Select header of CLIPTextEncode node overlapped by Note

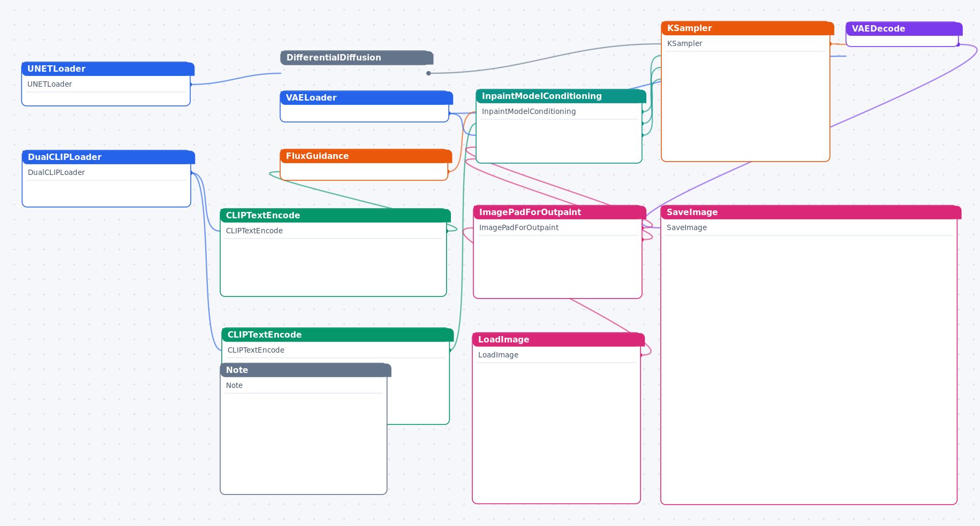[337, 335]
